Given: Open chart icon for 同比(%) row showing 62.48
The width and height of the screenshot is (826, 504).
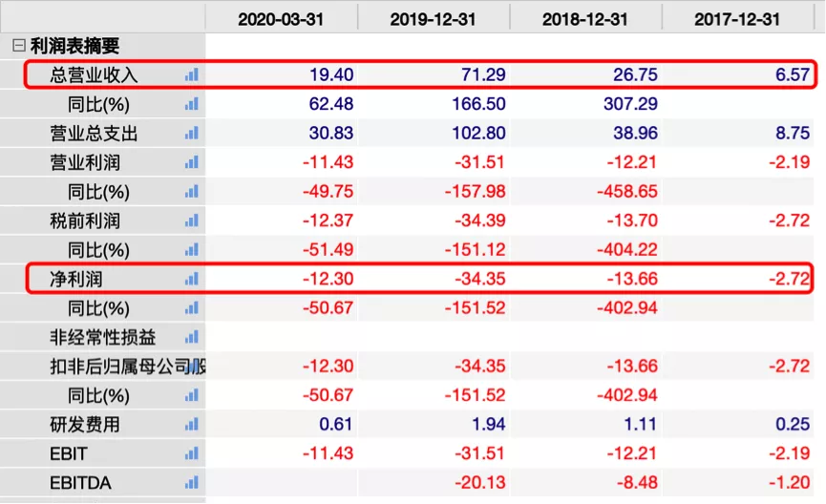Looking at the screenshot, I should coord(192,104).
